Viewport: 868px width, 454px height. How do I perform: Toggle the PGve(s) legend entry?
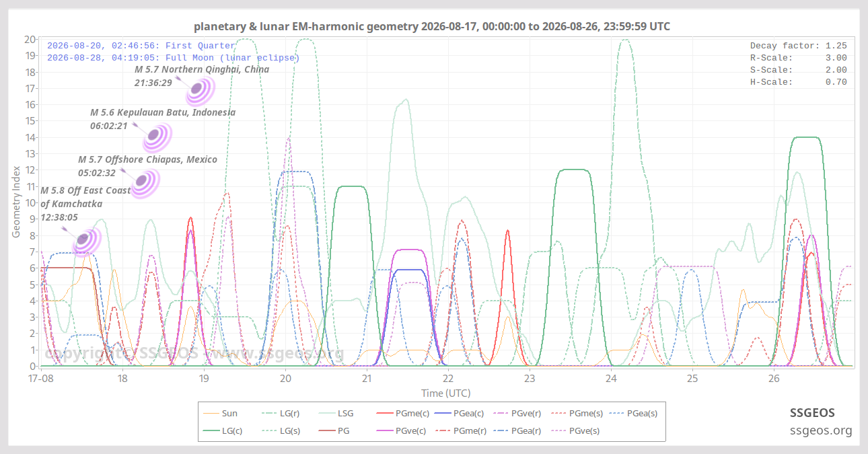[x=575, y=430]
